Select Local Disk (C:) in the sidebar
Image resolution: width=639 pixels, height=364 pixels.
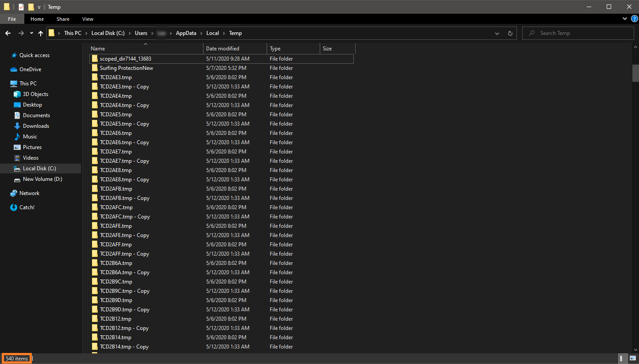coord(39,169)
